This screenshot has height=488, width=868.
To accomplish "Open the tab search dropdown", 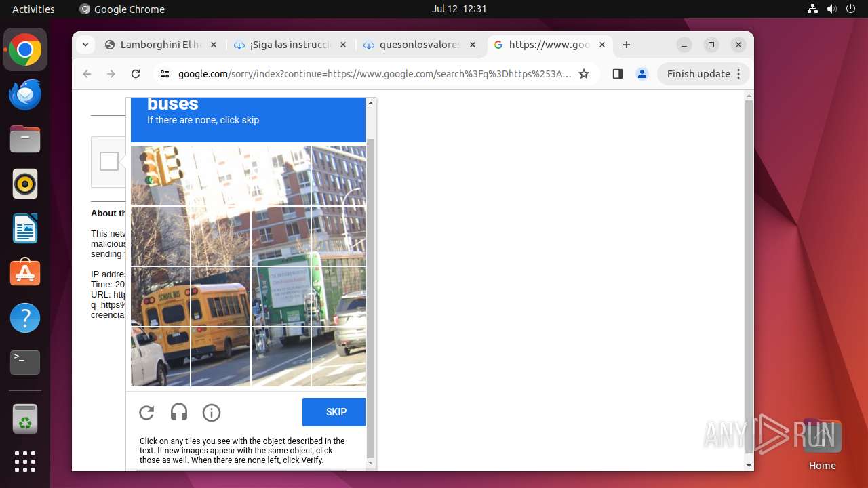I will click(85, 45).
